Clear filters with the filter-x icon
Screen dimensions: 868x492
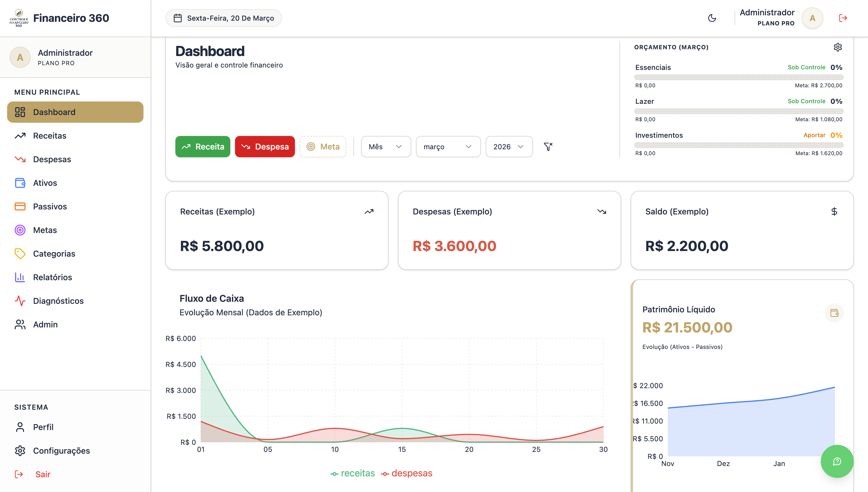pyautogui.click(x=548, y=147)
